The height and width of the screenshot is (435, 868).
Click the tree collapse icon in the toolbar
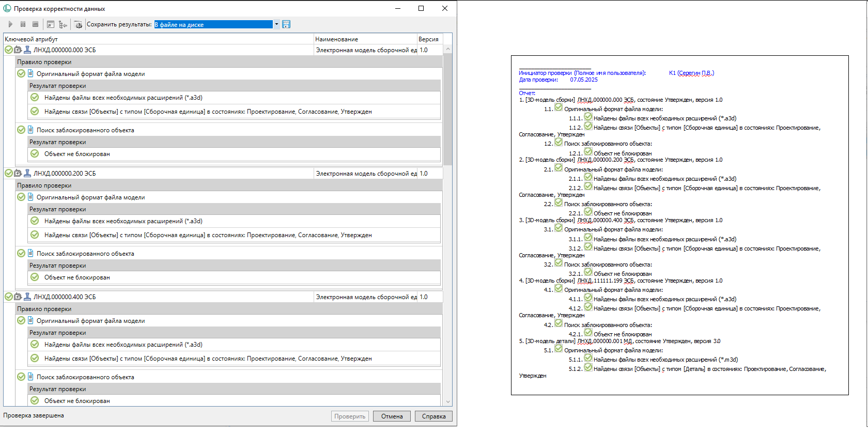63,24
